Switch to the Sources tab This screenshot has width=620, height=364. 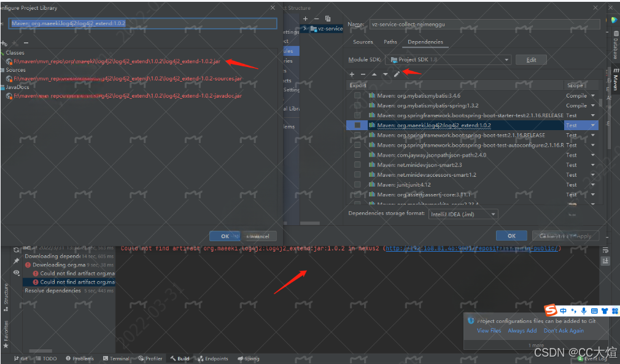(x=363, y=42)
